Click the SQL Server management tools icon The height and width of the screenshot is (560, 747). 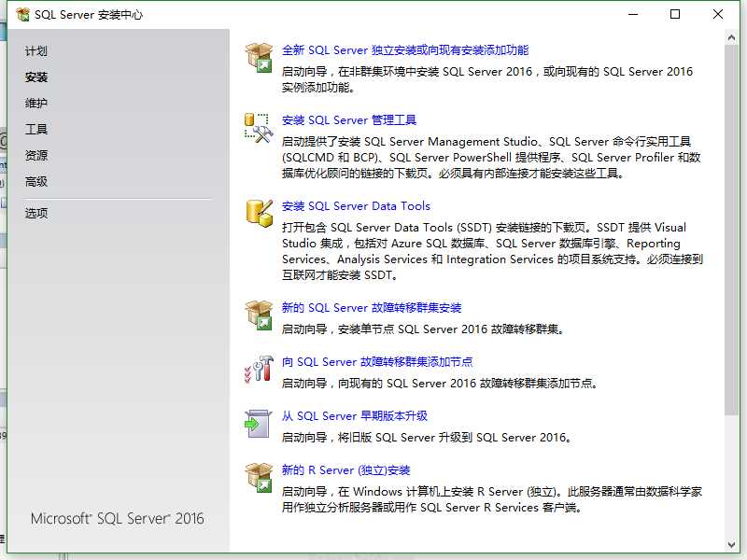coord(259,128)
